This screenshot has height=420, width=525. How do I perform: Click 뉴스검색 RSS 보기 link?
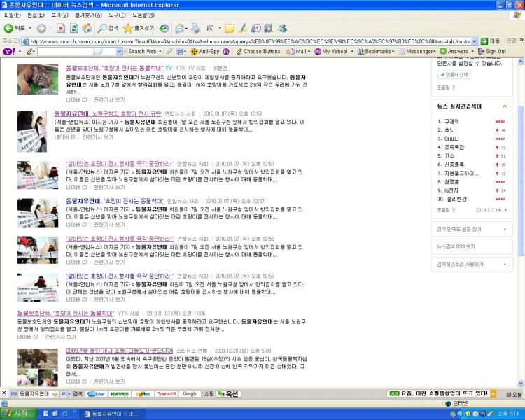456,246
